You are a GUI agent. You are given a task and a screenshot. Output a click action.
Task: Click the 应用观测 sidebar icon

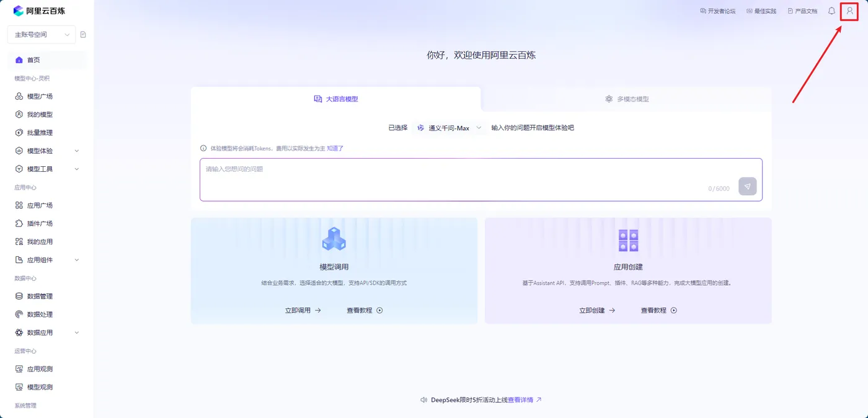[x=19, y=369]
